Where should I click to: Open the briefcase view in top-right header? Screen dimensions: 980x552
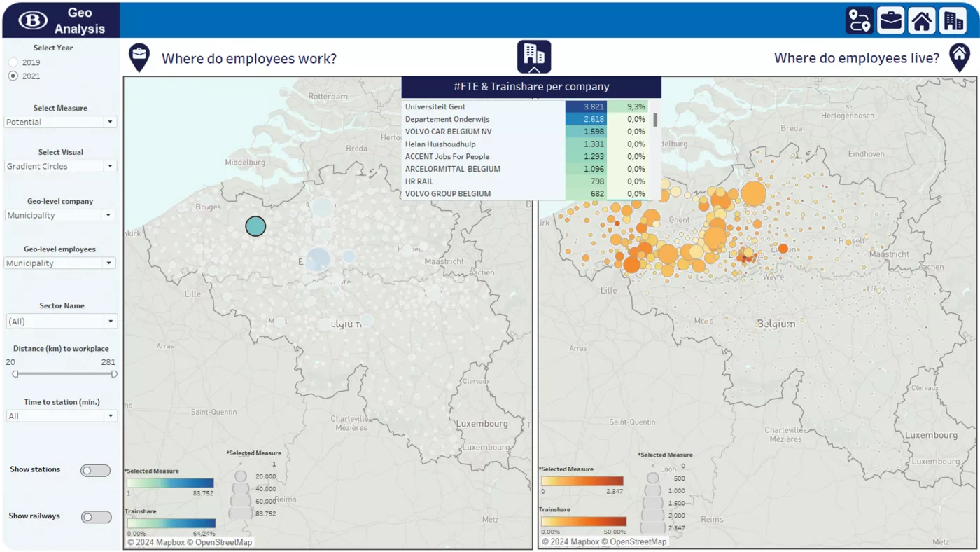tap(890, 20)
